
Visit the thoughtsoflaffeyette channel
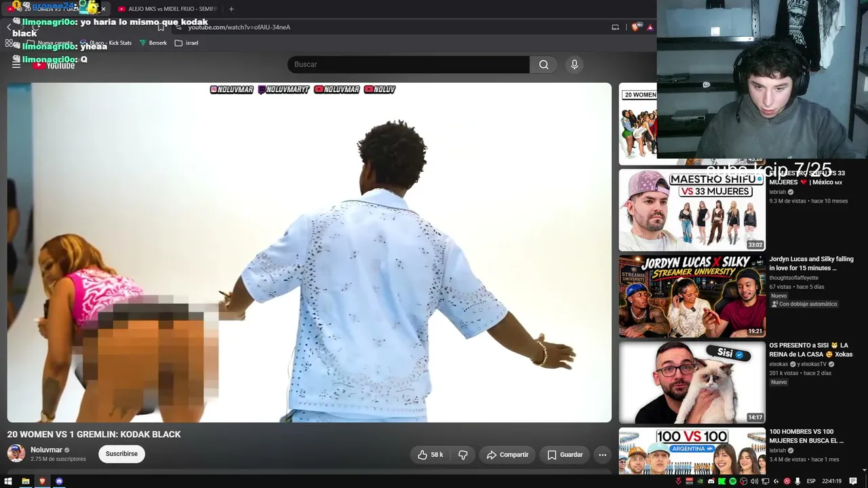point(793,278)
